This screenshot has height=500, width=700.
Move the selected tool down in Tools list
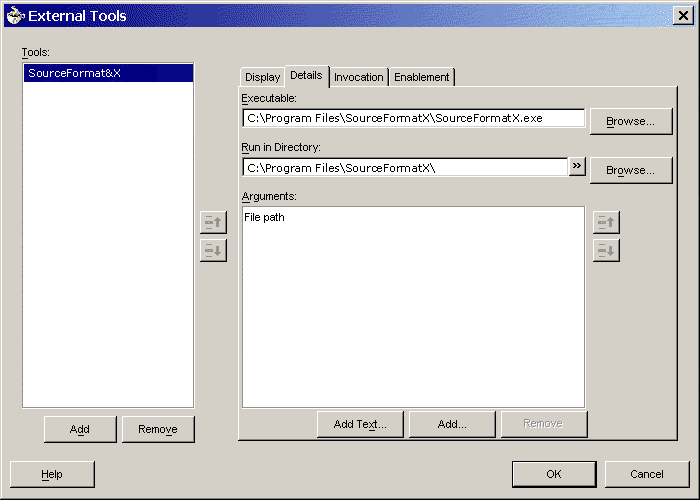[213, 250]
